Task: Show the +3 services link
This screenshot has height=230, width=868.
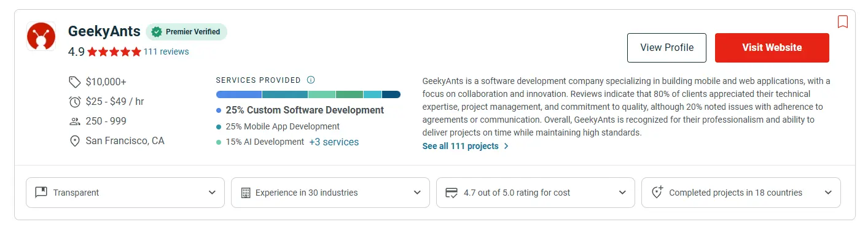Action: click(334, 142)
